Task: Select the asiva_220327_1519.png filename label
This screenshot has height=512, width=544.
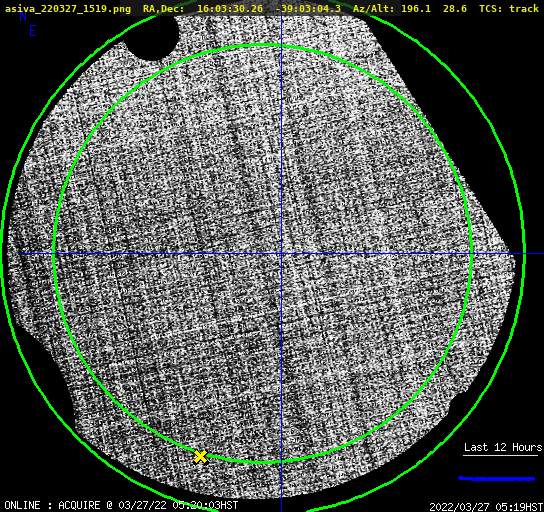Action: [68, 9]
